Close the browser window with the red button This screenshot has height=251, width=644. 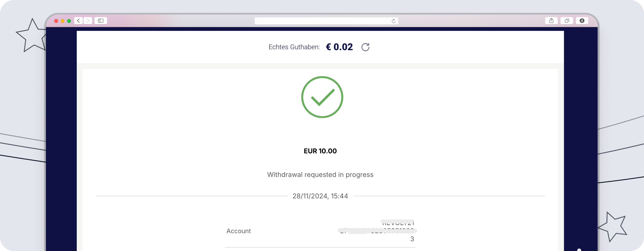tap(56, 21)
